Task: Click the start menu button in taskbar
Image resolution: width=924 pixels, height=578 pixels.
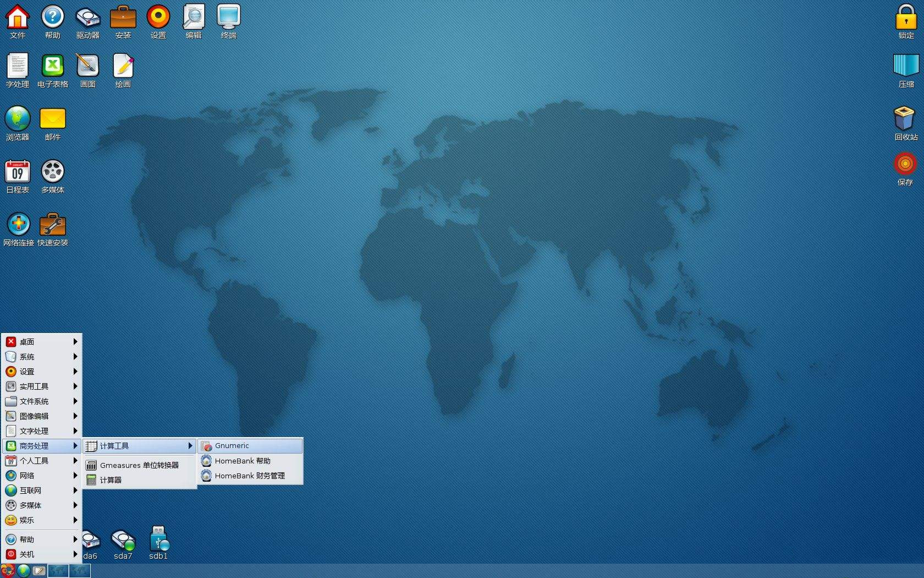Action: pos(8,571)
